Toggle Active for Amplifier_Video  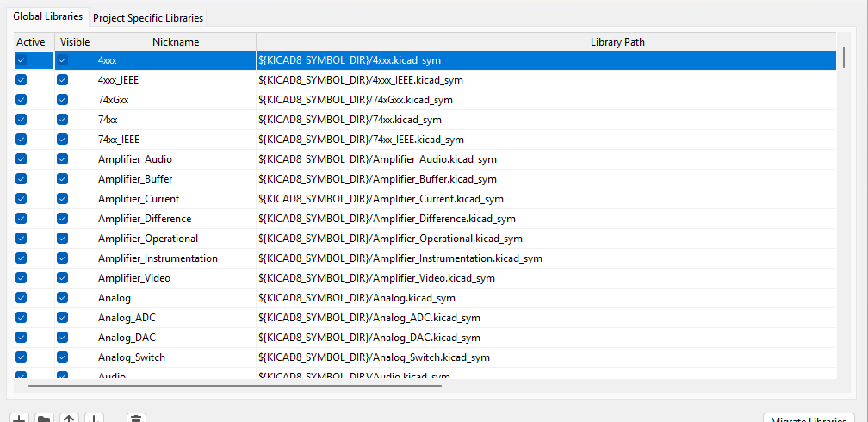(21, 278)
